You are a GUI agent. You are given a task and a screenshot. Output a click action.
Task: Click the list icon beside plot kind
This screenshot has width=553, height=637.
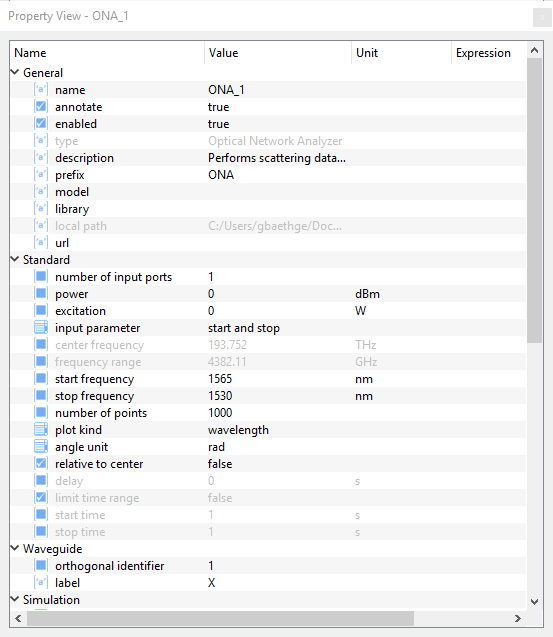pos(41,429)
